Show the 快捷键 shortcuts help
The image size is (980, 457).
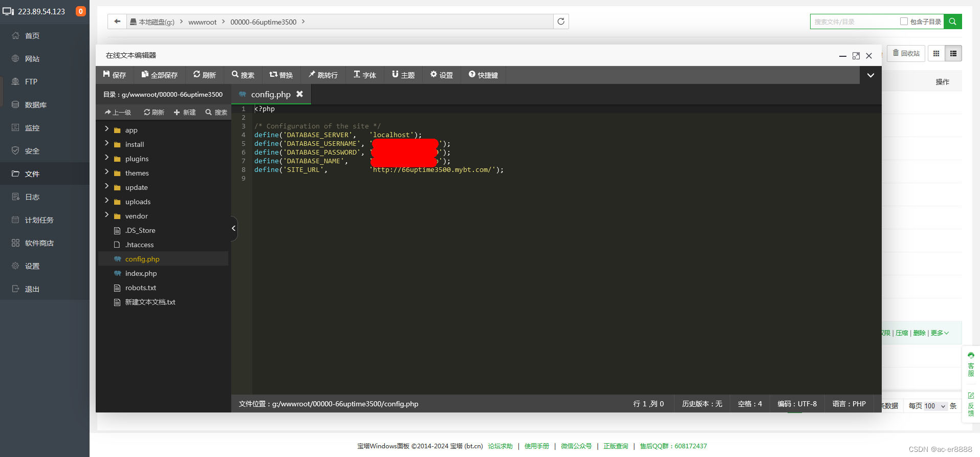[484, 75]
